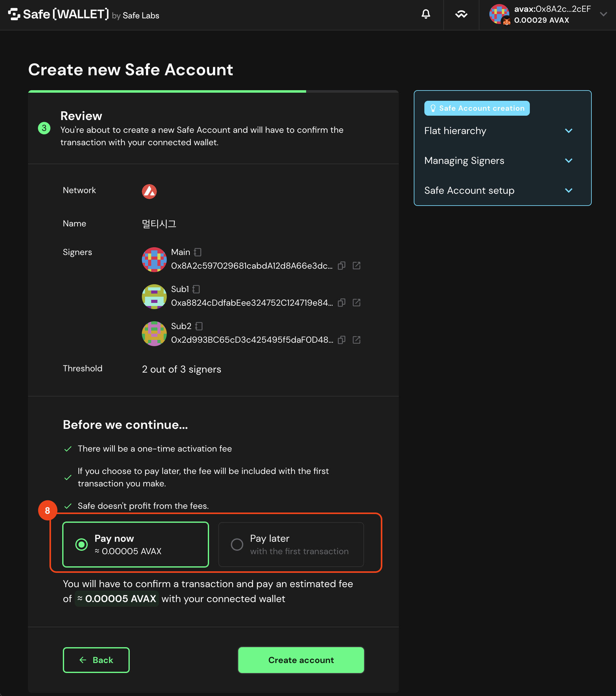Open Sub2 signer in block explorer
Viewport: 616px width, 696px height.
(x=357, y=340)
